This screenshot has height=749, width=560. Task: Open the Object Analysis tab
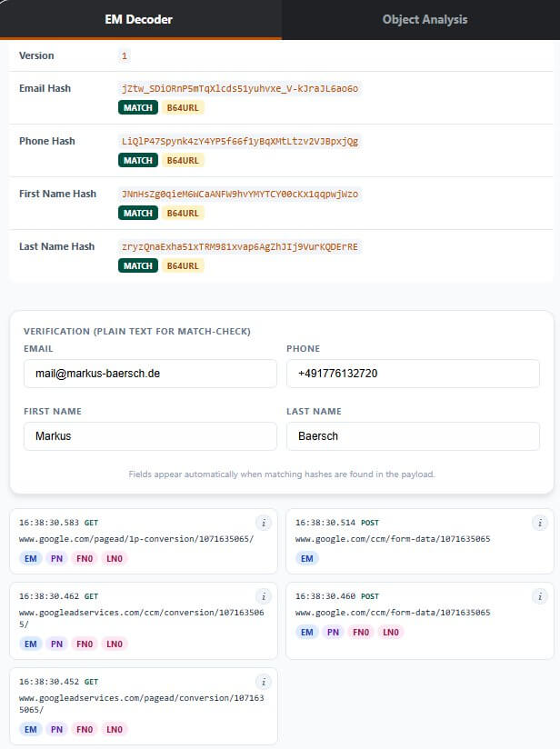pos(425,20)
